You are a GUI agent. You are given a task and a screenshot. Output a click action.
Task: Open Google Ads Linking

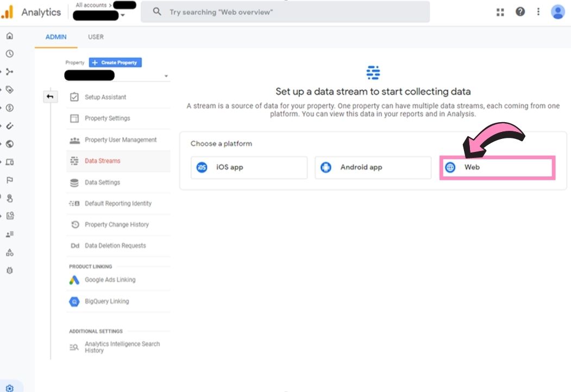(110, 280)
